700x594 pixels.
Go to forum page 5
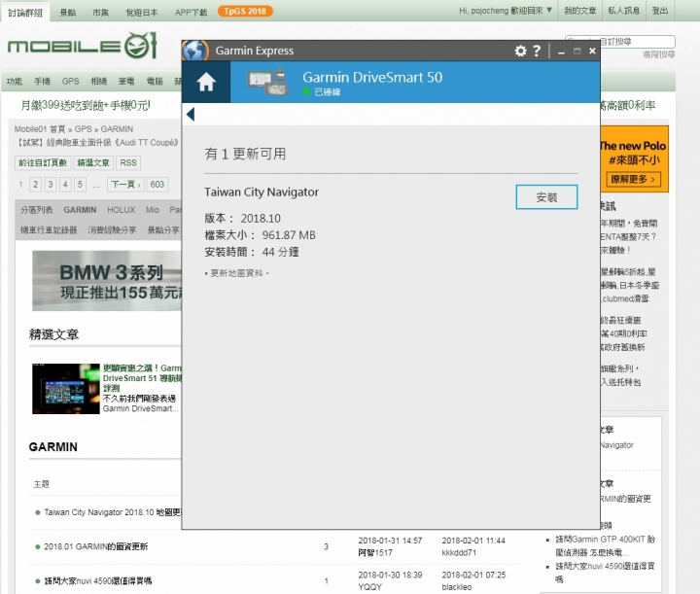pos(80,185)
